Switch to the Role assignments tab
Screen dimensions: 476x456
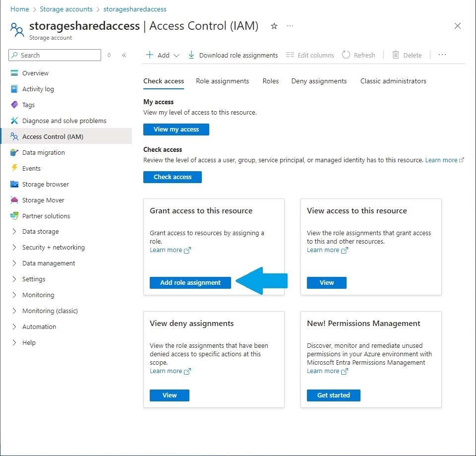point(223,81)
